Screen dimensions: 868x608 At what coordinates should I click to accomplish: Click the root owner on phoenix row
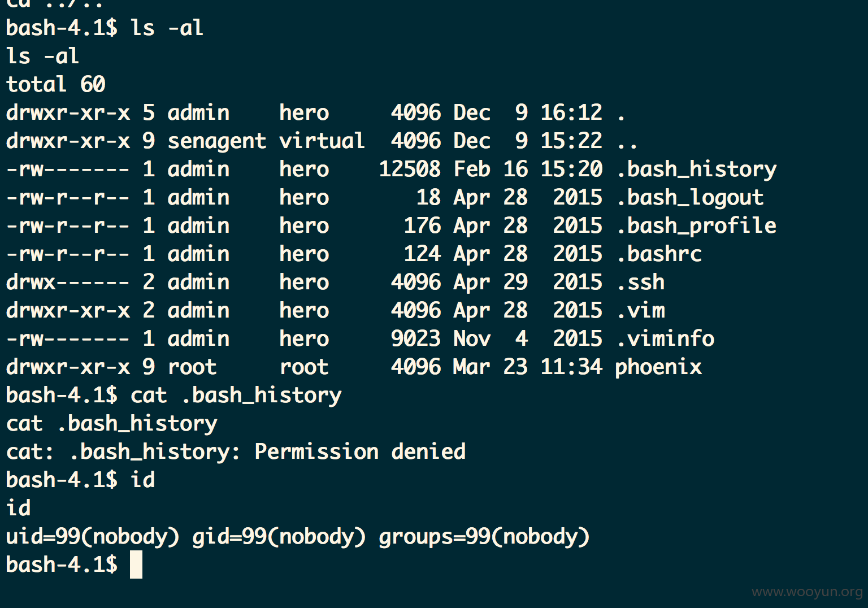point(192,367)
